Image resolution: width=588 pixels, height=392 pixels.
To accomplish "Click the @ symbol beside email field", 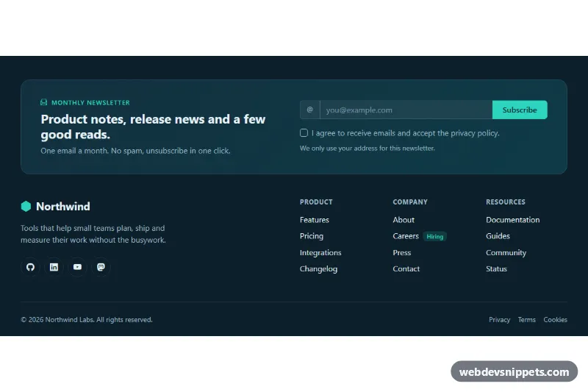I will coord(309,110).
